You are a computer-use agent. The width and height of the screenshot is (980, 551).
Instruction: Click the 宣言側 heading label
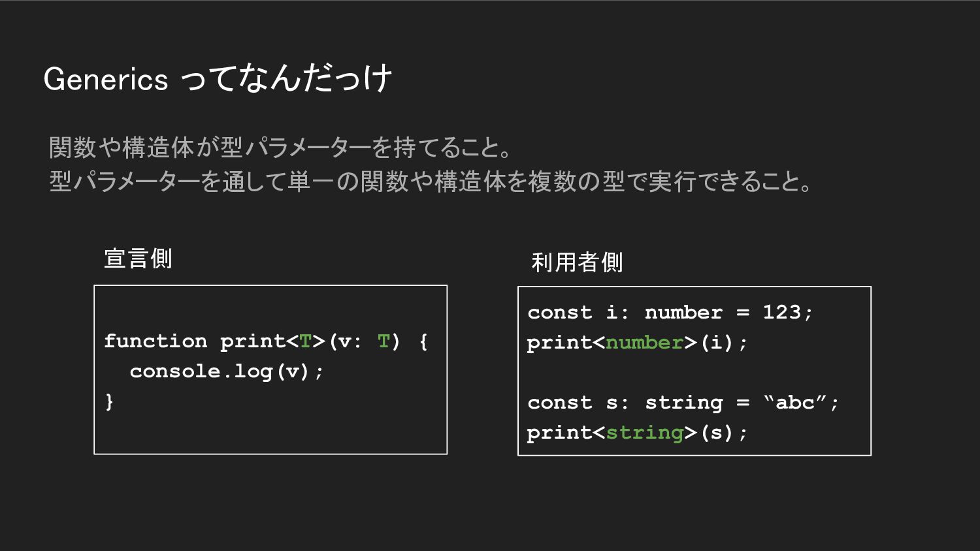click(x=138, y=259)
